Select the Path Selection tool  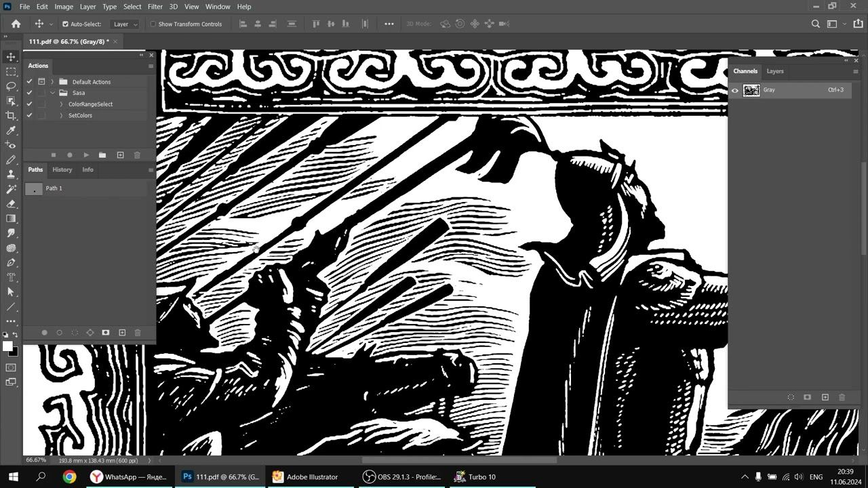pos(11,292)
